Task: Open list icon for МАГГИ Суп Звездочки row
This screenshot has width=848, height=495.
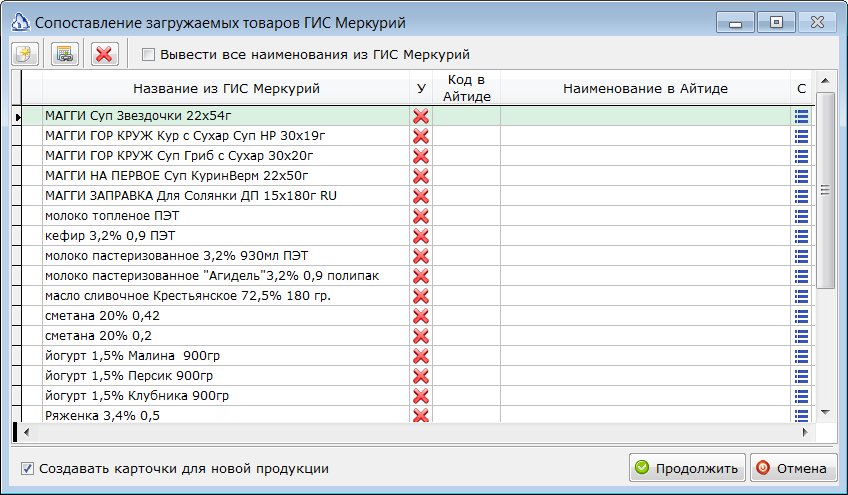Action: (801, 116)
